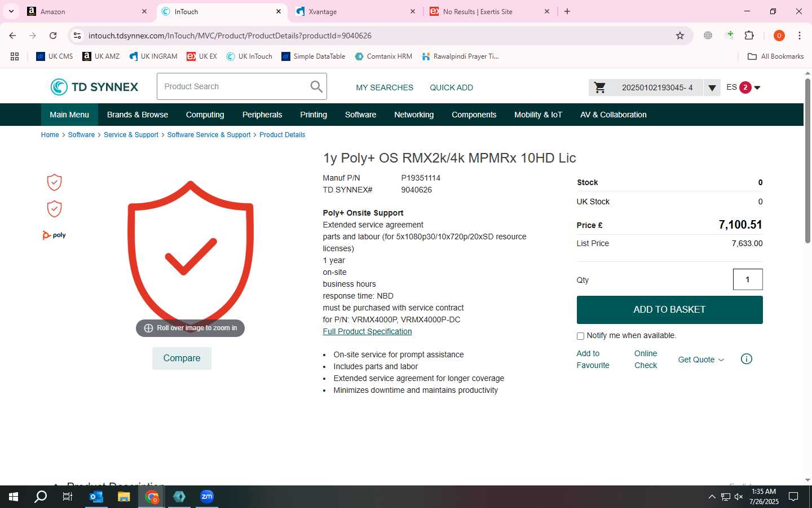Viewport: 812px width, 508px height.
Task: Open the Software menu
Action: click(360, 115)
